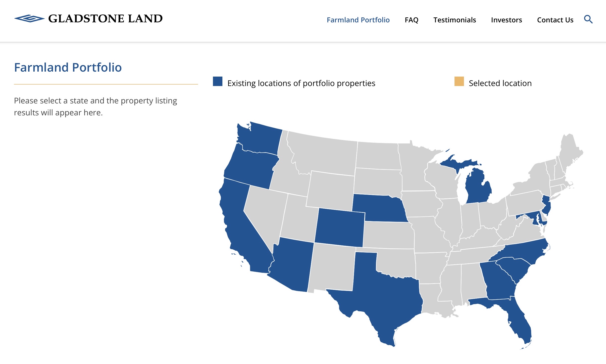This screenshot has height=364, width=606.
Task: Go to Testimonials page
Action: tap(454, 20)
